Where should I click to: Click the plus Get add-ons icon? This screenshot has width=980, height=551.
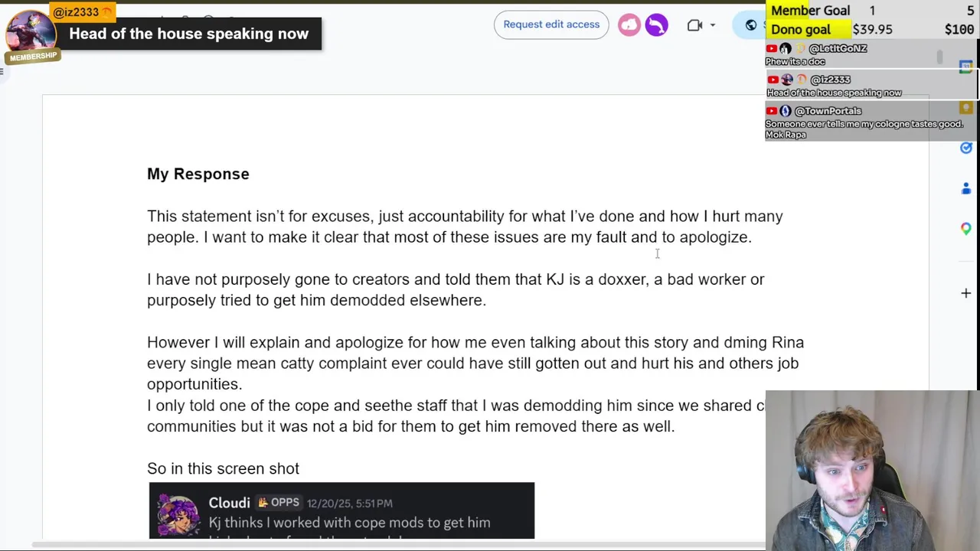(965, 293)
